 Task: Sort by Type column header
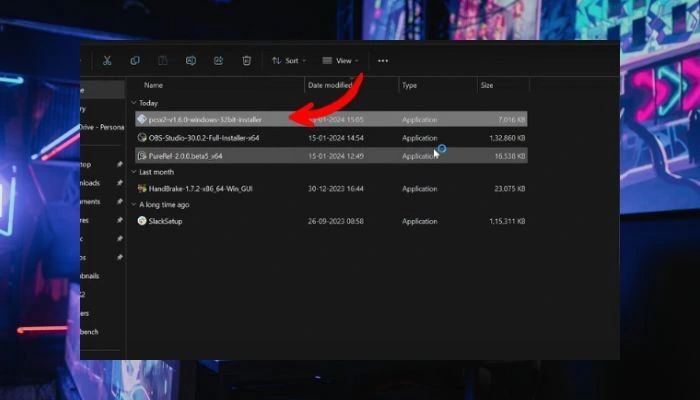(x=409, y=85)
